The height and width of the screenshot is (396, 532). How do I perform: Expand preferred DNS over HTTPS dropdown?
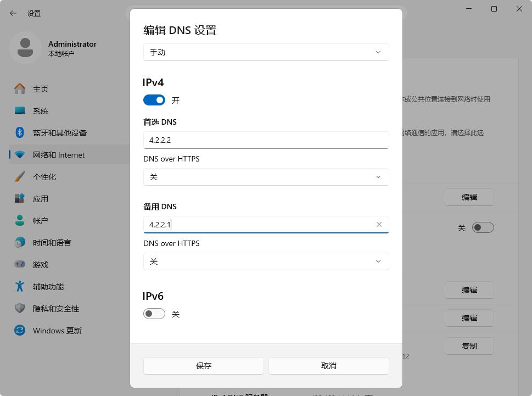tap(266, 177)
